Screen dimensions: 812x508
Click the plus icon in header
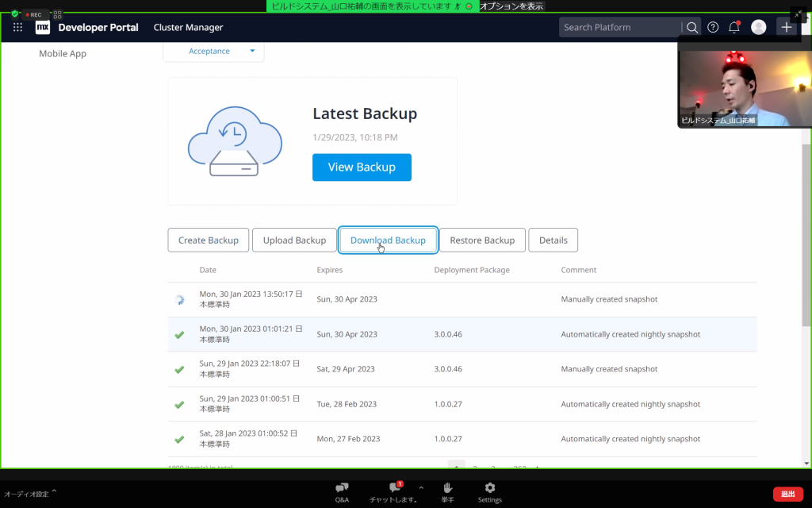coord(786,27)
